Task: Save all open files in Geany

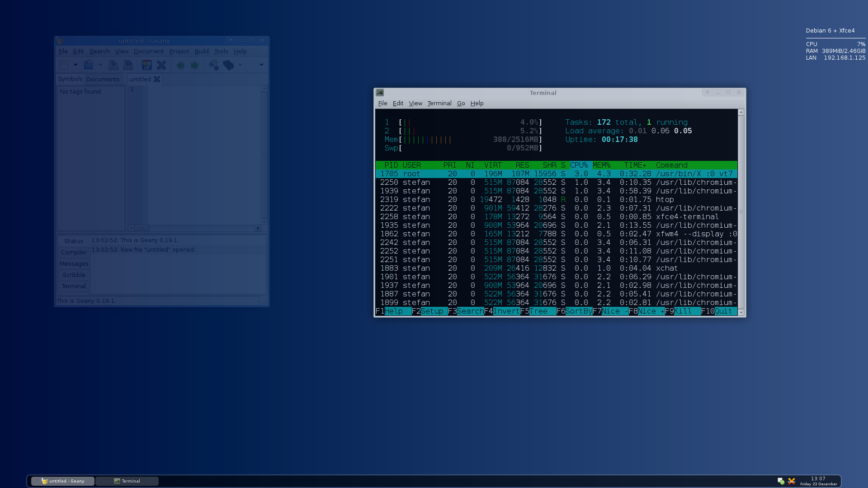Action: (128, 65)
